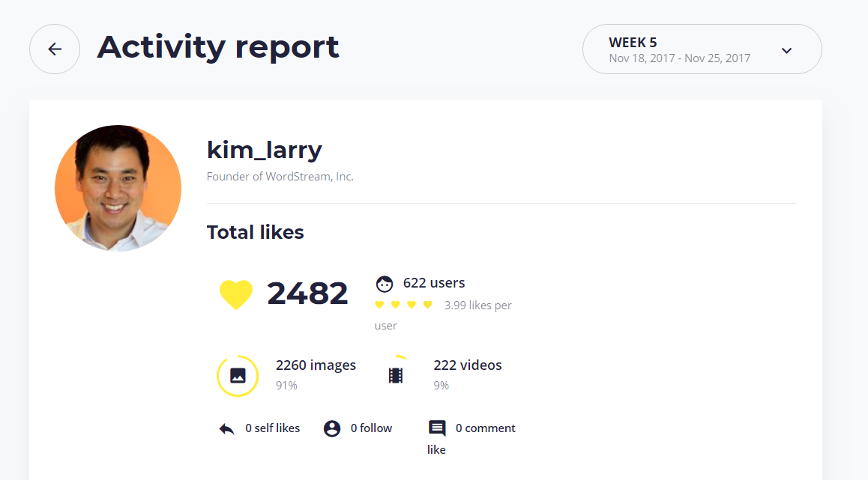Viewport: 868px width, 480px height.
Task: Click kim_larry's profile photo
Action: (x=118, y=188)
